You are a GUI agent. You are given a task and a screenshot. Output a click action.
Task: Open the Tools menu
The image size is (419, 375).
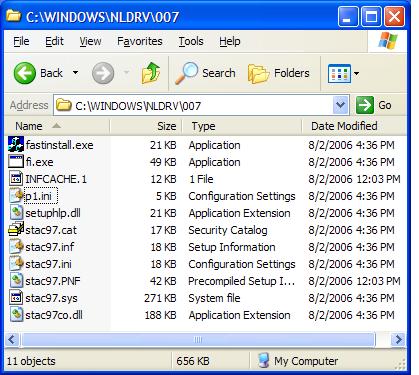tap(191, 41)
